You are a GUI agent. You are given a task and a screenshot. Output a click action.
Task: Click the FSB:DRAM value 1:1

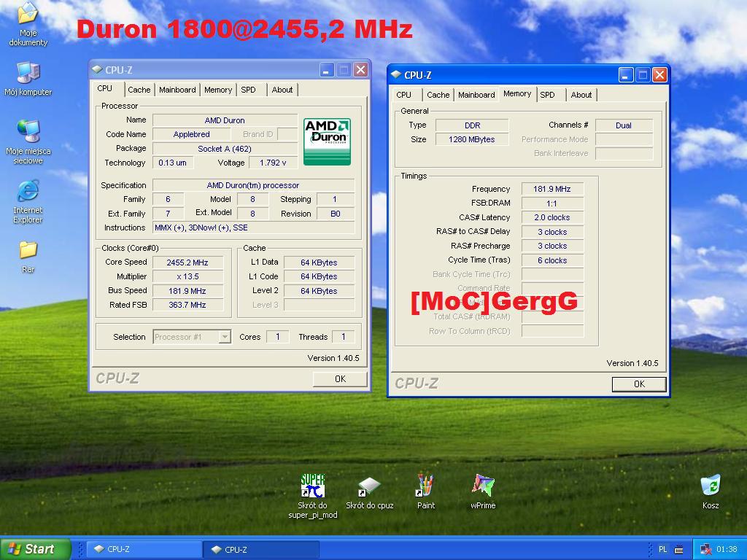coord(552,203)
